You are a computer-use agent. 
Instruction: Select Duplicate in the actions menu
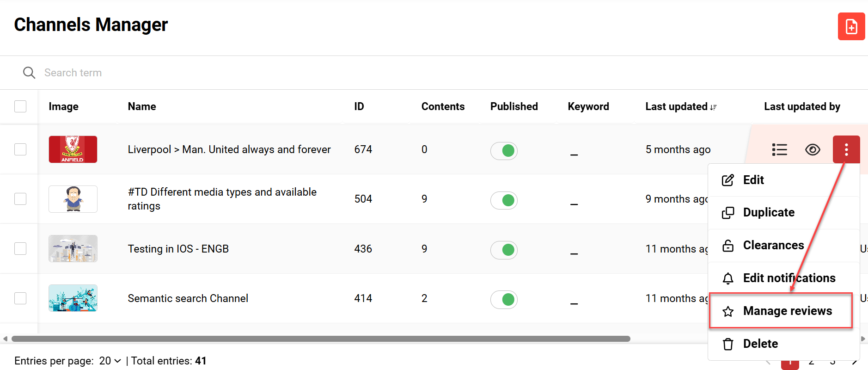[x=784, y=213]
